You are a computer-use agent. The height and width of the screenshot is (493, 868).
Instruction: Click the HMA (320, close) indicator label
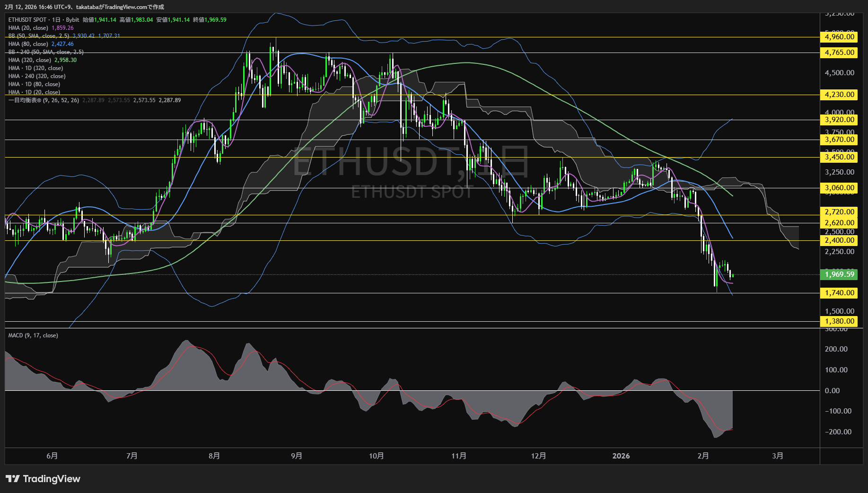[30, 60]
